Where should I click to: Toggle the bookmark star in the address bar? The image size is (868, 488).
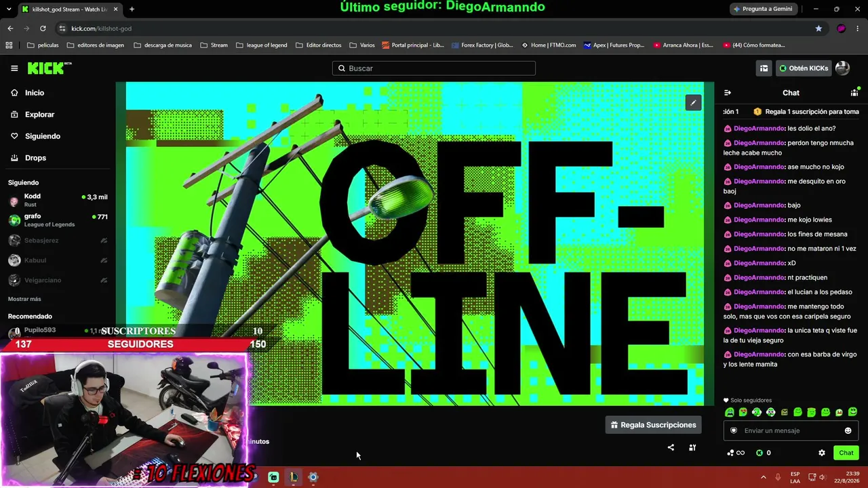coord(818,28)
